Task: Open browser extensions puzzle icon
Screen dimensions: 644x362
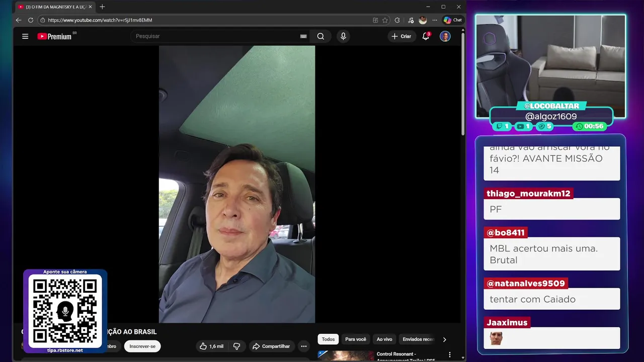Action: point(397,20)
